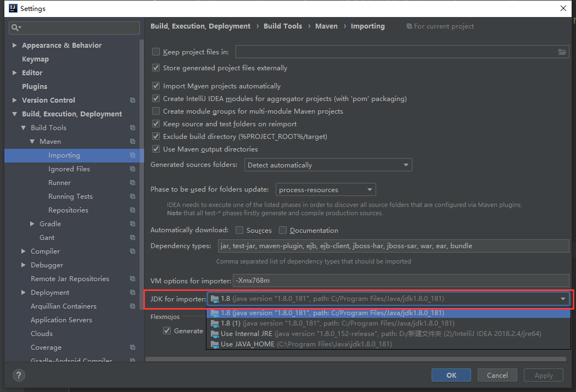The height and width of the screenshot is (392, 576).
Task: Expand Appearance & Behavior tree node
Action: [x=15, y=45]
